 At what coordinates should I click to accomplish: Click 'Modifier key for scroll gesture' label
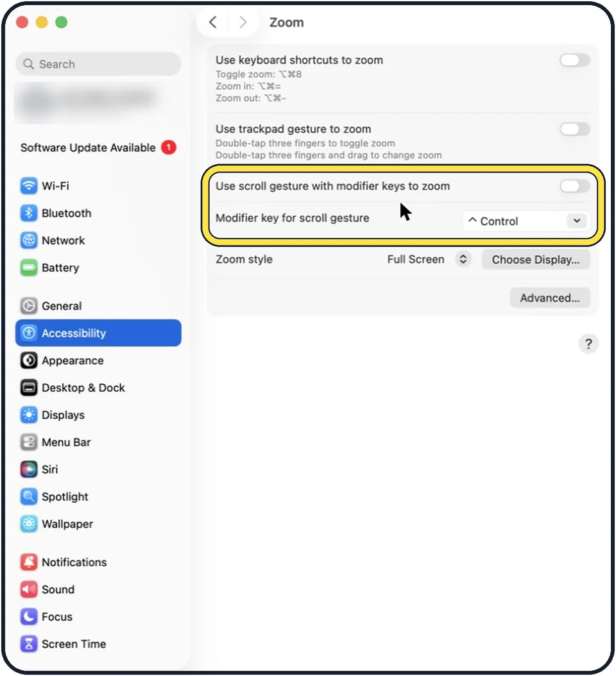293,218
